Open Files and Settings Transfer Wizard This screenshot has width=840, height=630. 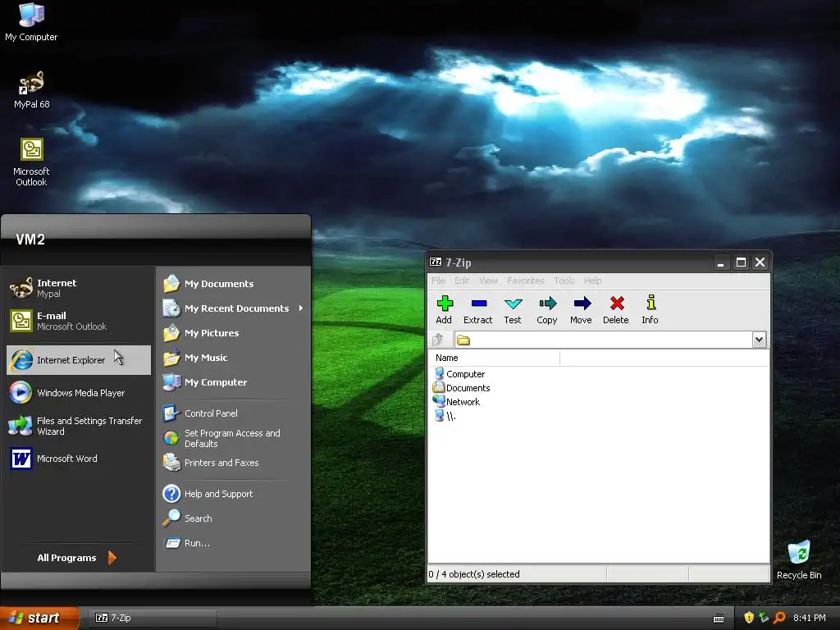coord(79,426)
